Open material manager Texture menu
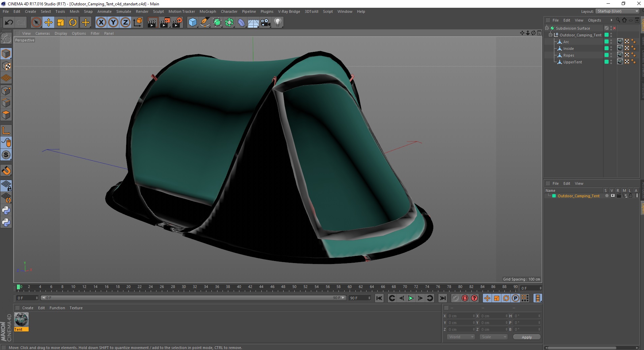The width and height of the screenshot is (644, 350). point(76,308)
